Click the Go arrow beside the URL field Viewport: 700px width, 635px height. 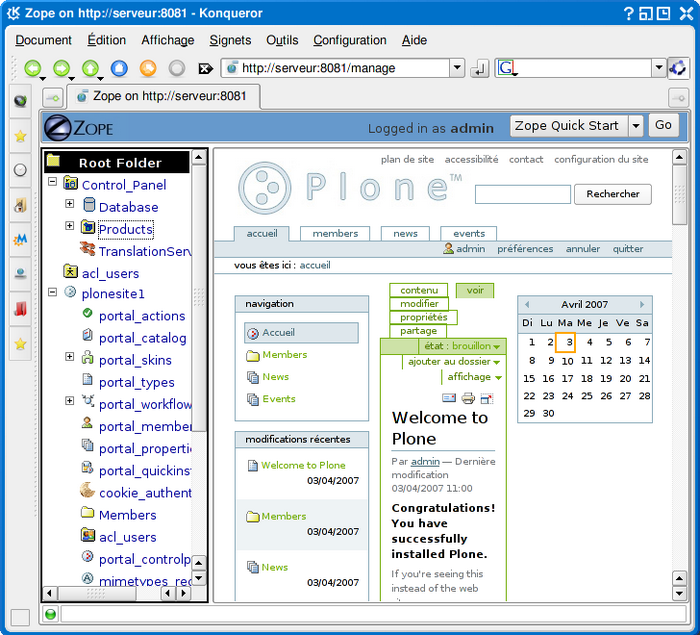click(479, 69)
